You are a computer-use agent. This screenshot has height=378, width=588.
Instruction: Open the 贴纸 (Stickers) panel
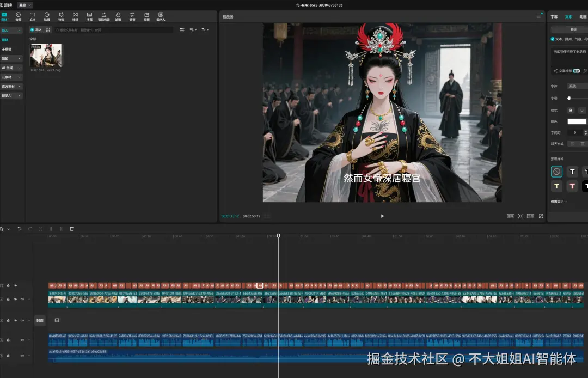[47, 16]
